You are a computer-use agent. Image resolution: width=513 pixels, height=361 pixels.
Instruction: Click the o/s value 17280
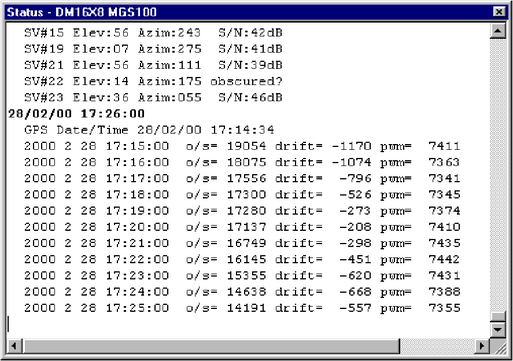tap(246, 211)
